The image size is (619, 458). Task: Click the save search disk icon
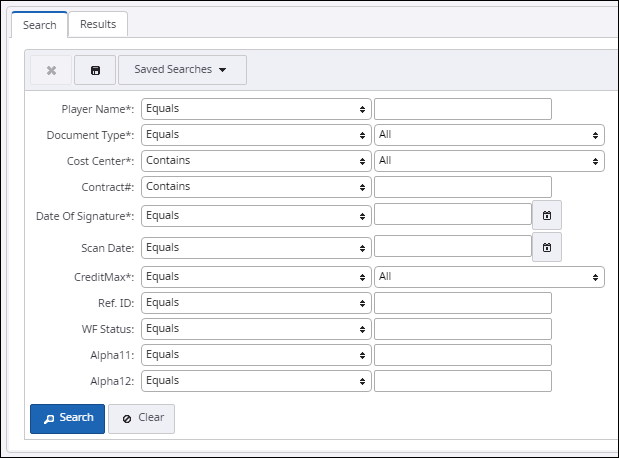click(x=95, y=70)
